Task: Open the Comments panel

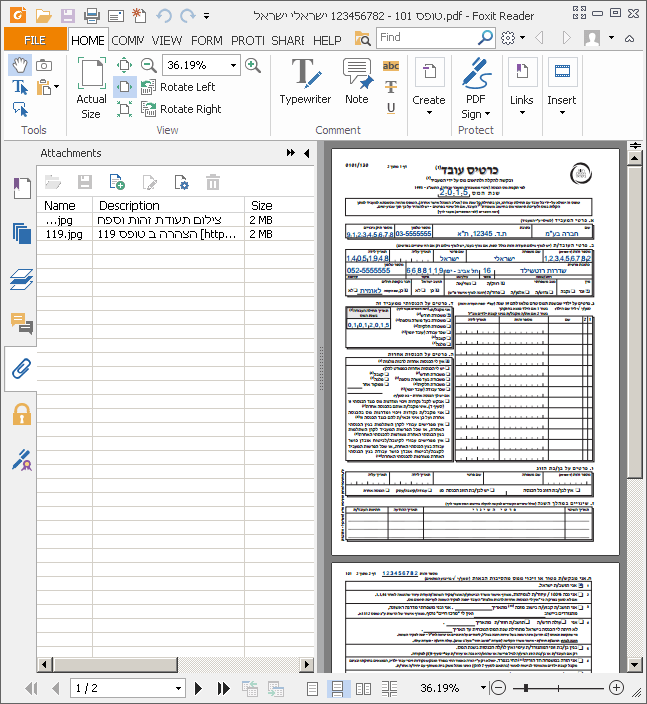Action: (x=22, y=323)
